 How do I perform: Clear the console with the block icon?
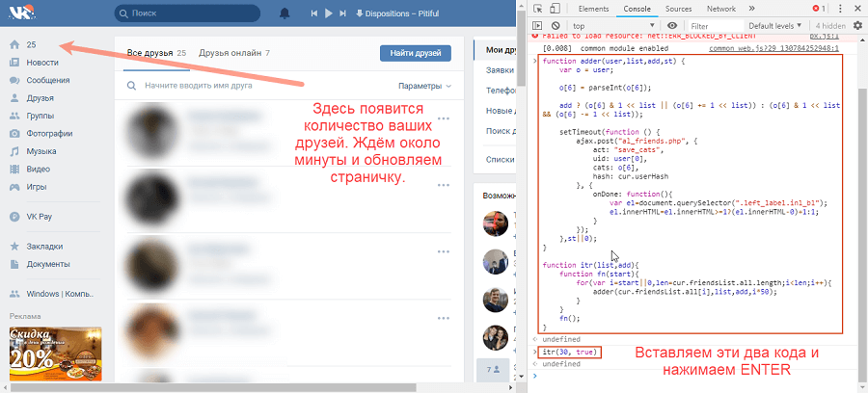(x=556, y=25)
